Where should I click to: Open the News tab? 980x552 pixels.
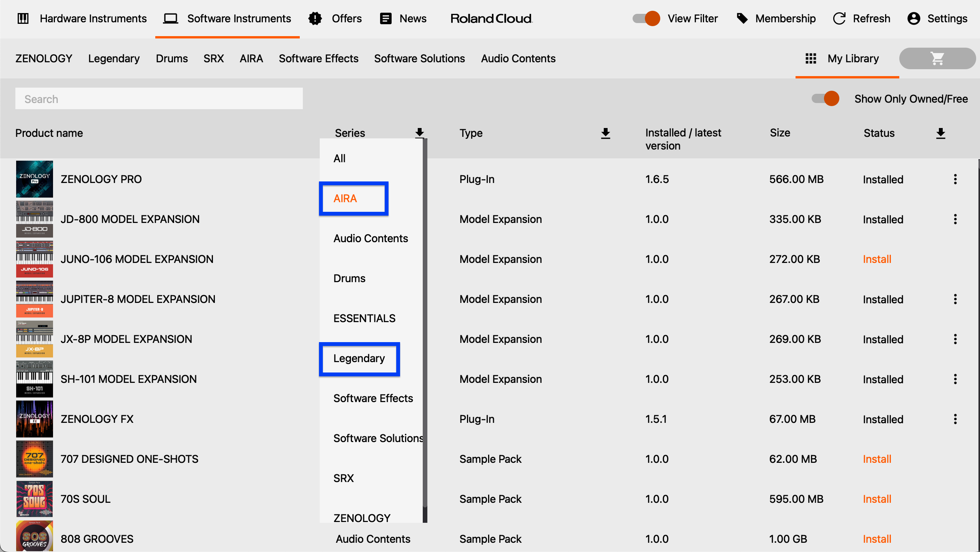(x=403, y=18)
